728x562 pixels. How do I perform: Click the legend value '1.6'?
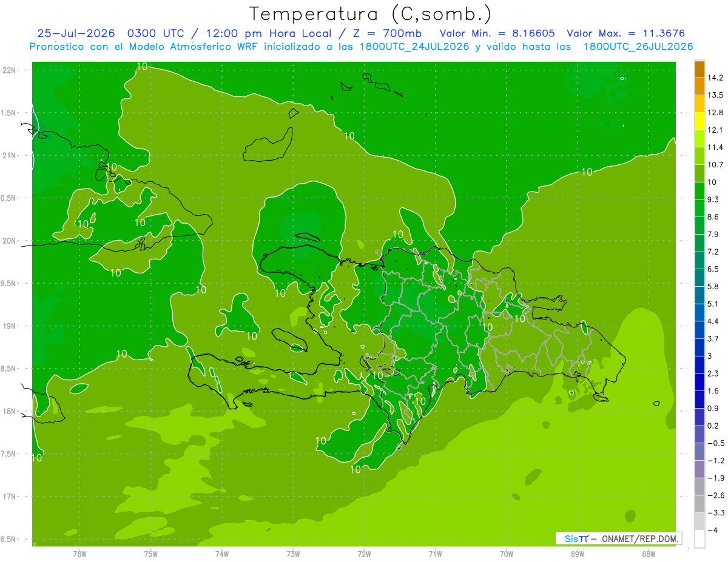[713, 391]
